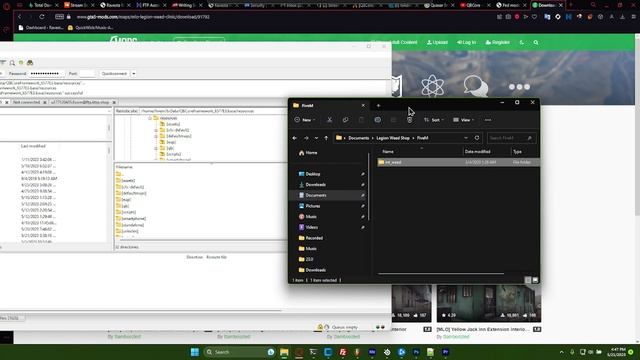The image size is (640, 360).
Task: Open the Sort dropdown in File Explorer
Action: pos(434,120)
